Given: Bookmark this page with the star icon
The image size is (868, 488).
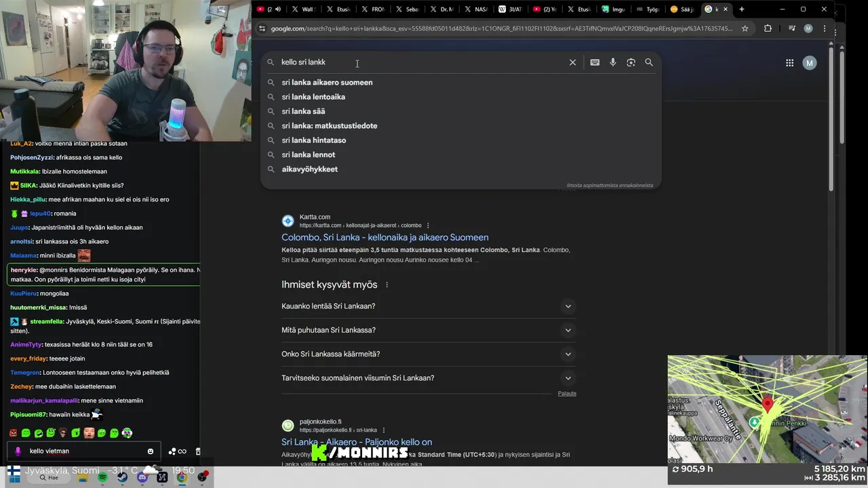Looking at the screenshot, I should pyautogui.click(x=745, y=28).
